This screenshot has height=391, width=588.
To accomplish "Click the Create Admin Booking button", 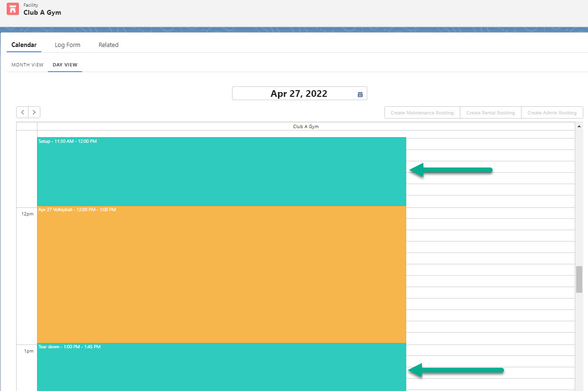I will click(x=552, y=112).
